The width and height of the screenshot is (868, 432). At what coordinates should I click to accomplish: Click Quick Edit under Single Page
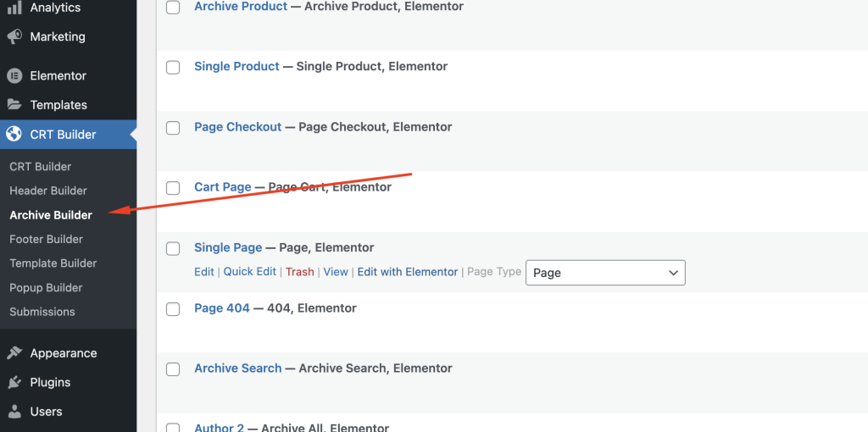pyautogui.click(x=249, y=272)
